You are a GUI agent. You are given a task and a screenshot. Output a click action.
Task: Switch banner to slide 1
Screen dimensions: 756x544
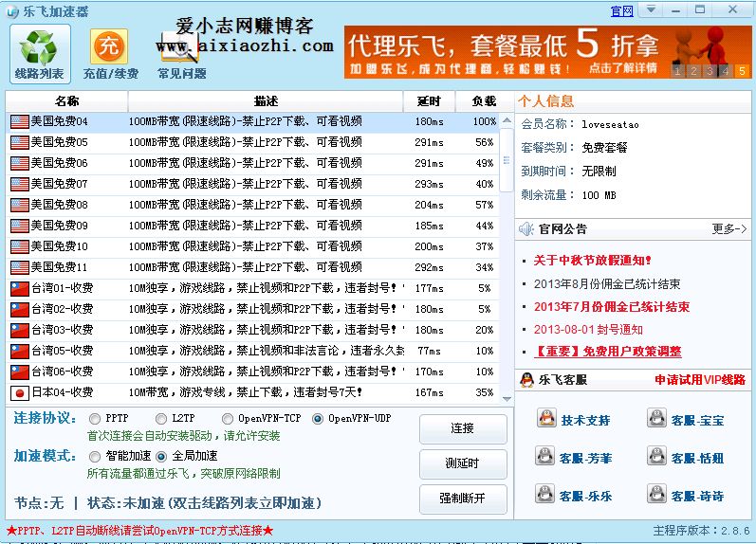pyautogui.click(x=678, y=71)
